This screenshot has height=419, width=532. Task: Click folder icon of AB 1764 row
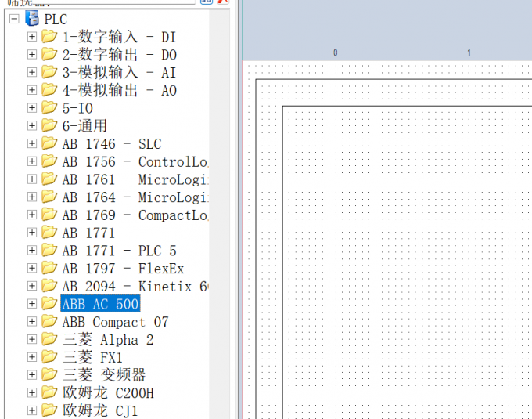(49, 197)
